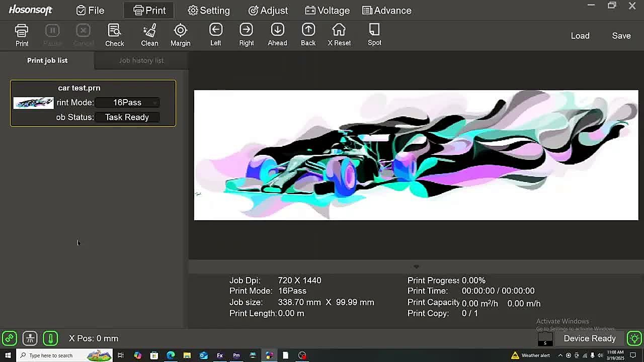The width and height of the screenshot is (644, 362).
Task: Click the ink level indicator box
Action: tap(545, 339)
